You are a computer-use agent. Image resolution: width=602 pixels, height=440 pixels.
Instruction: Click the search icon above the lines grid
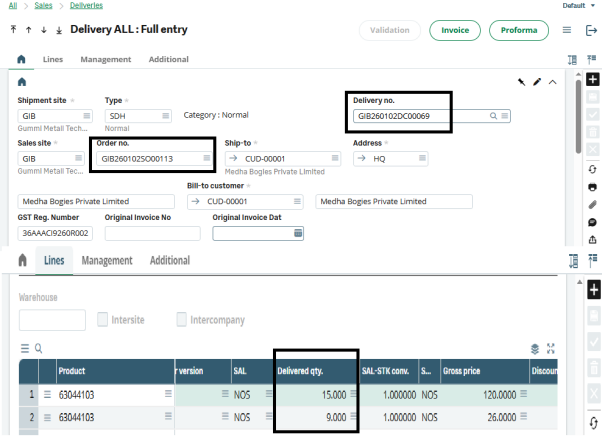pos(38,348)
